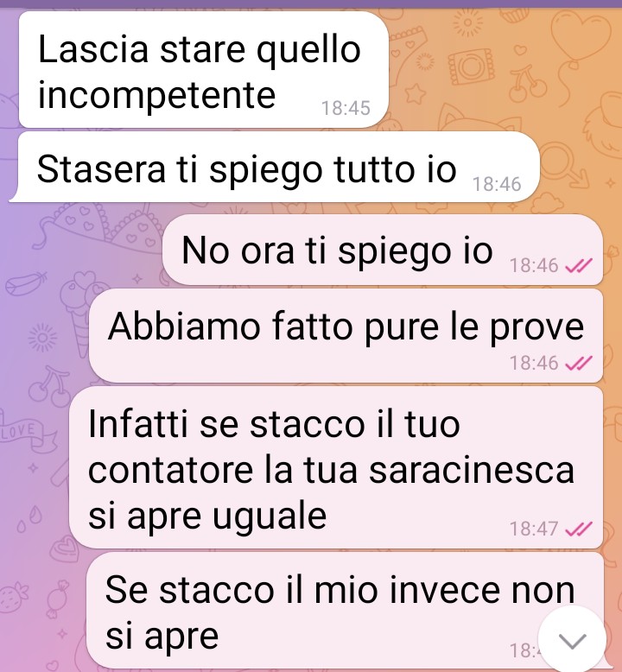Click the word "incompetente" in the first bubble
This screenshot has width=622, height=672.
157,96
